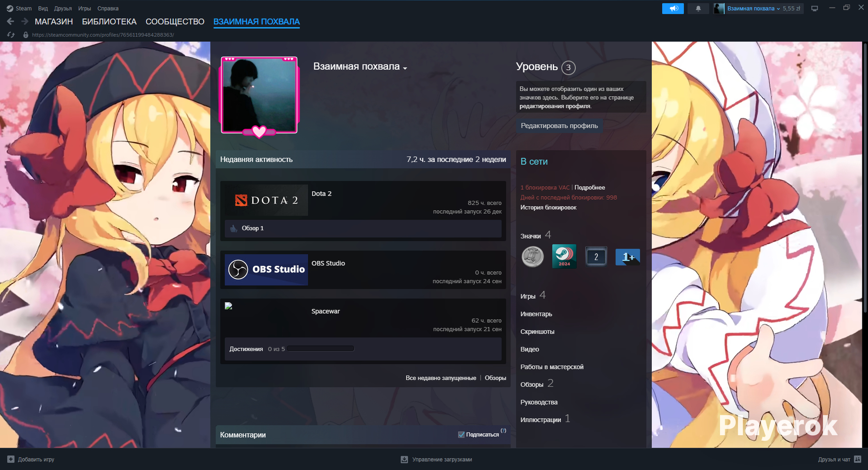Open the Друзья menu
This screenshot has height=470, width=868.
point(63,8)
